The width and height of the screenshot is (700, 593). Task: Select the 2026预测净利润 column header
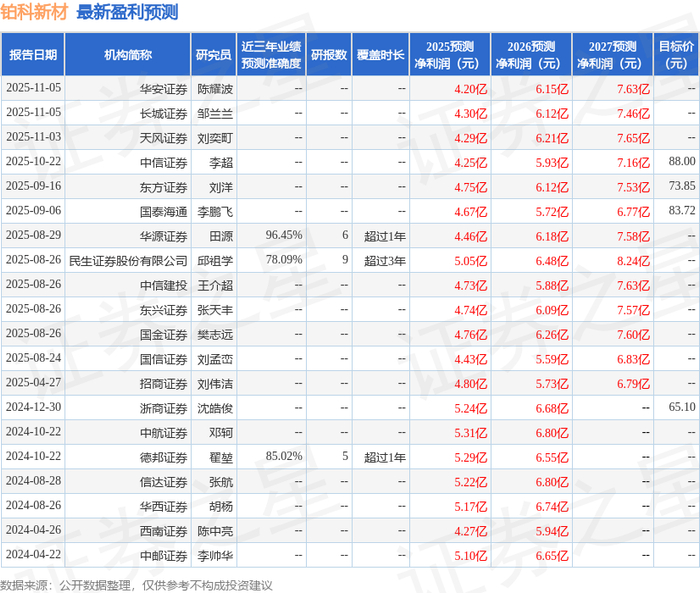pyautogui.click(x=531, y=54)
